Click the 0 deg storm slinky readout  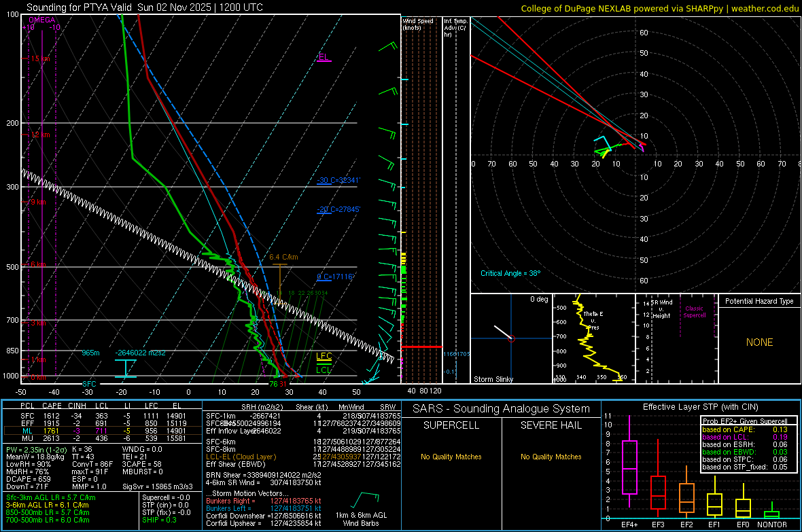(538, 299)
